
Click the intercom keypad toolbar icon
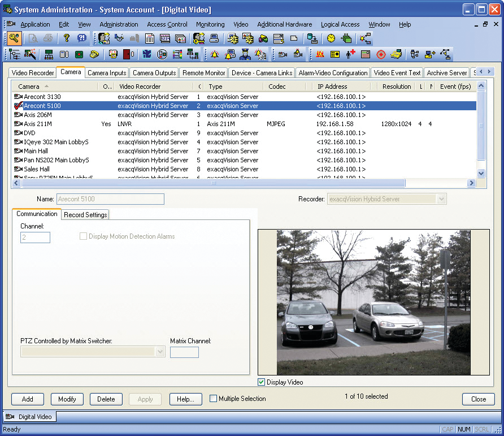point(334,54)
